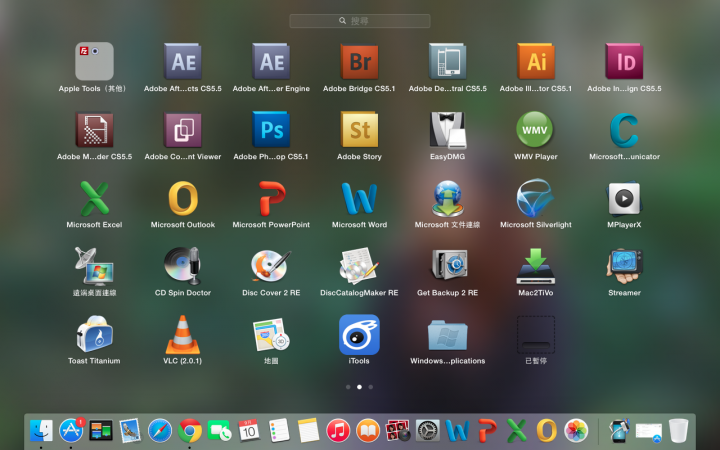Launch Outlook from the Dock
720x450 pixels.
coord(546,431)
